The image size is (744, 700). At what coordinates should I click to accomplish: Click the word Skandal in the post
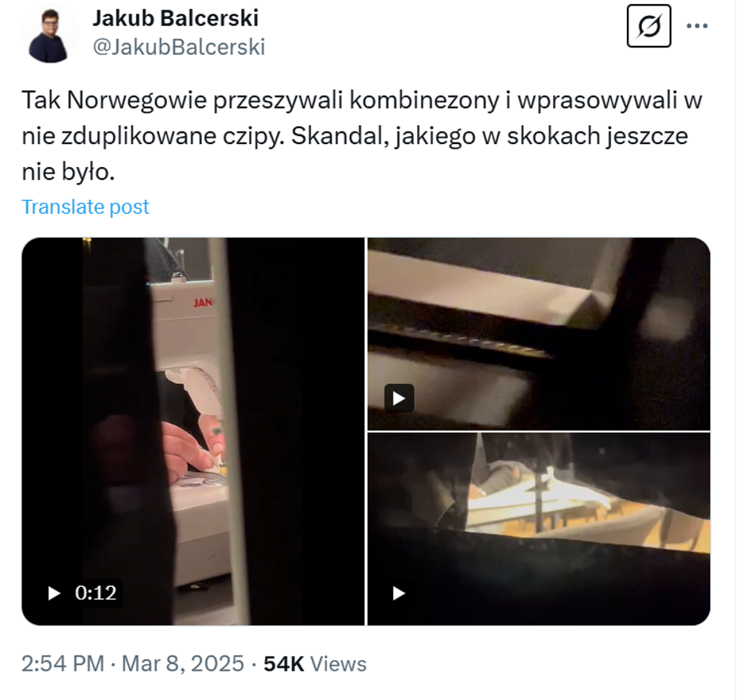pyautogui.click(x=340, y=138)
